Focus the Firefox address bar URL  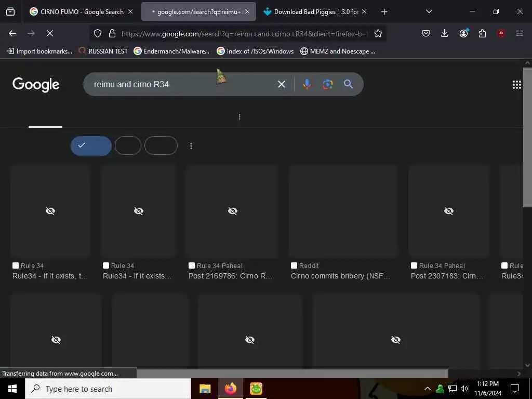pos(243,34)
